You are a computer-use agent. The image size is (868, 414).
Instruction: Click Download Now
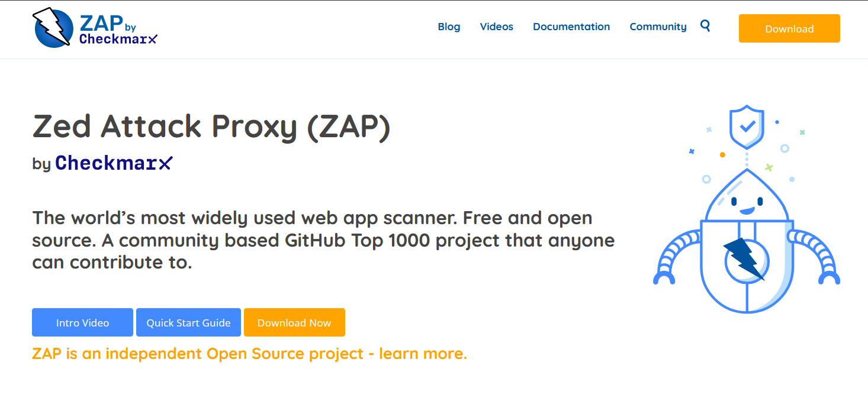click(294, 322)
